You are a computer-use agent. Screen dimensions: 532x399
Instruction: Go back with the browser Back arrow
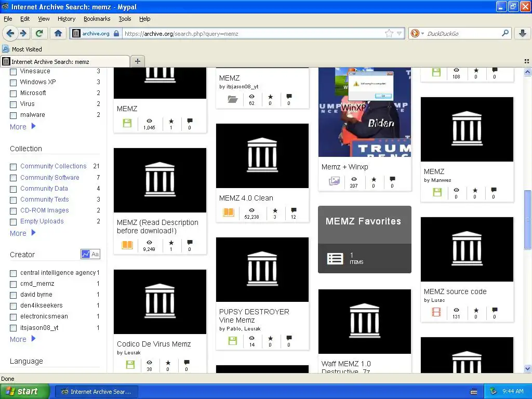click(10, 33)
